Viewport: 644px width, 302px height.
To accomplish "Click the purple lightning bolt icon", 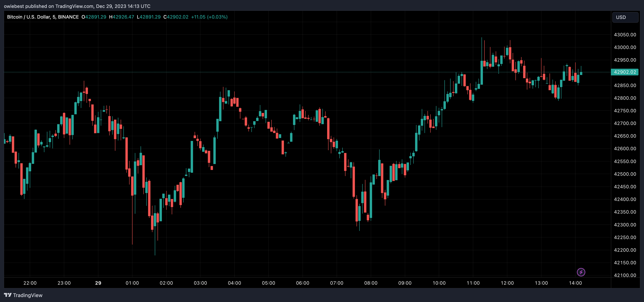I will click(581, 272).
